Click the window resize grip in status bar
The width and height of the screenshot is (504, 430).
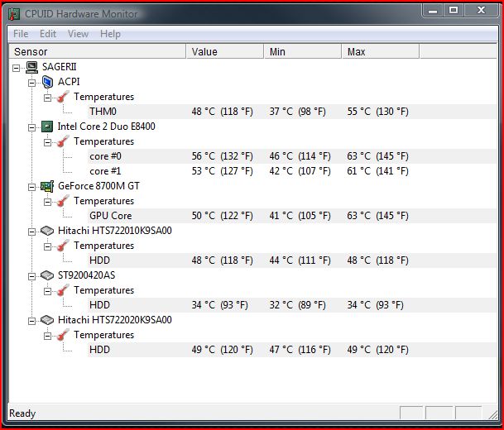point(493,415)
